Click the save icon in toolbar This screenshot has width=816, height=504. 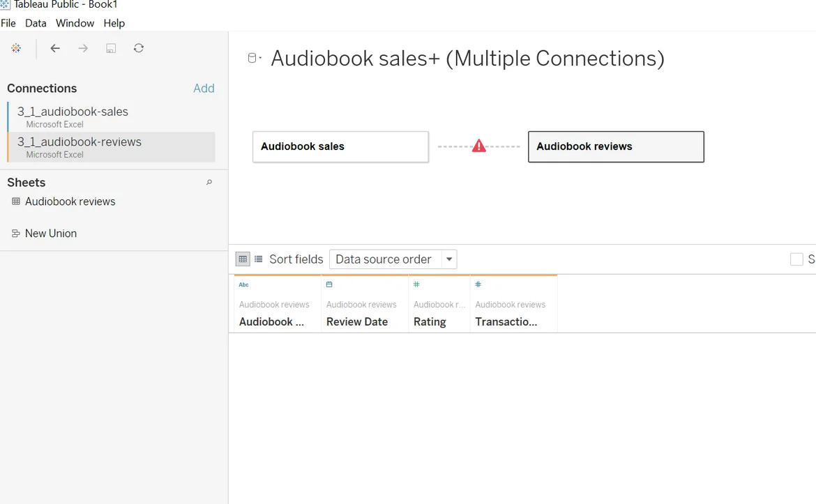click(x=111, y=48)
